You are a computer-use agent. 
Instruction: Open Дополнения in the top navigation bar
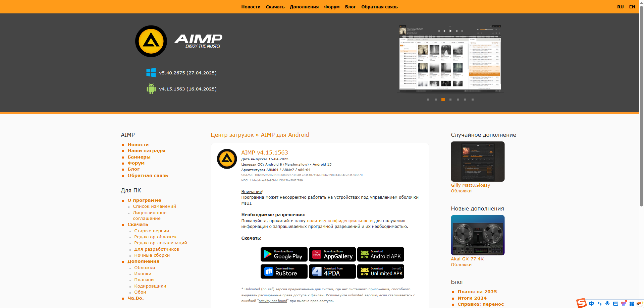pyautogui.click(x=304, y=7)
